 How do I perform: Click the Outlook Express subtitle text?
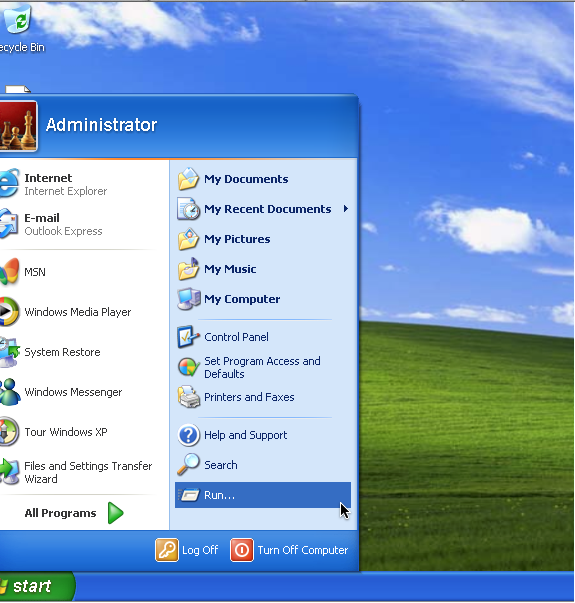(x=63, y=231)
